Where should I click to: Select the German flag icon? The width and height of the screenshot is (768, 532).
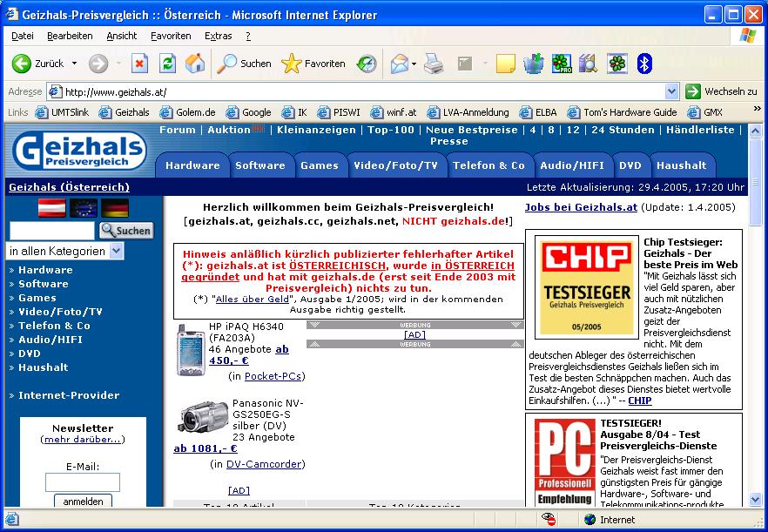tap(115, 208)
